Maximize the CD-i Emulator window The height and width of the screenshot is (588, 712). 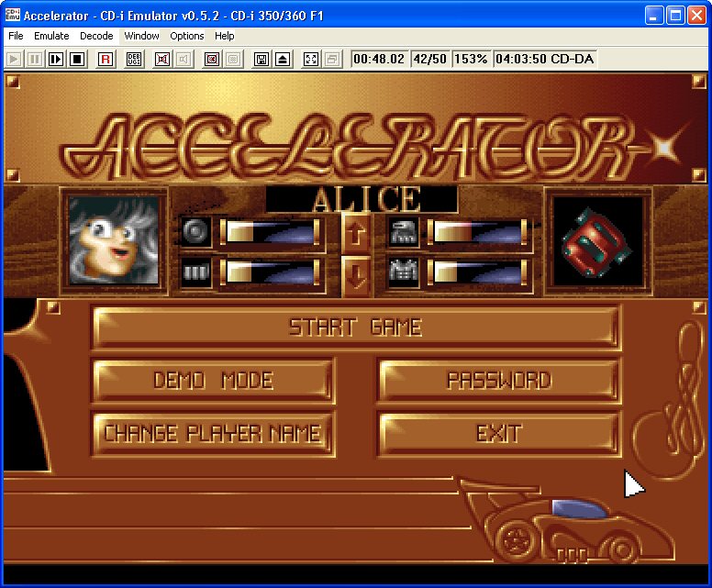pyautogui.click(x=675, y=16)
